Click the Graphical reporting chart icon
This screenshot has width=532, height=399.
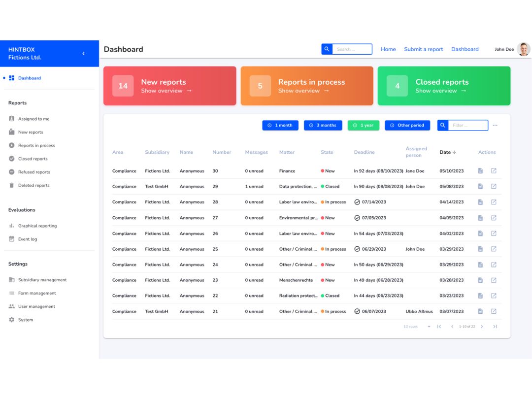click(11, 226)
